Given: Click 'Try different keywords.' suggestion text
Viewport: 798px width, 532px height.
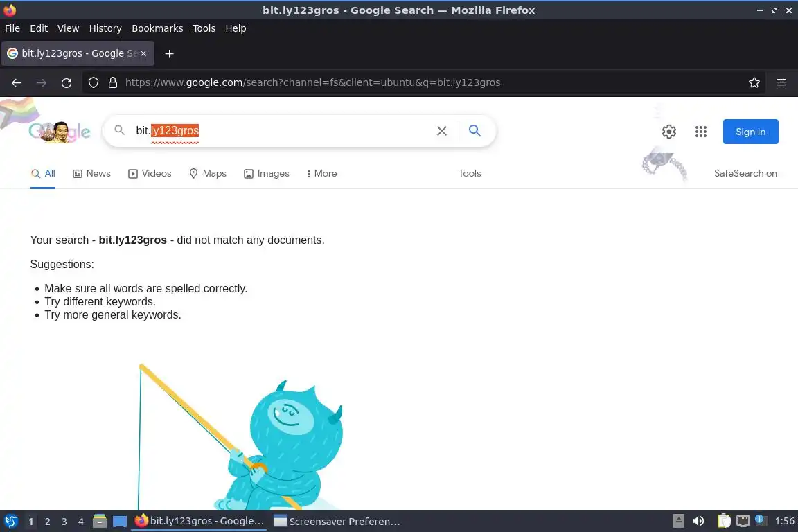Looking at the screenshot, I should coord(100,302).
